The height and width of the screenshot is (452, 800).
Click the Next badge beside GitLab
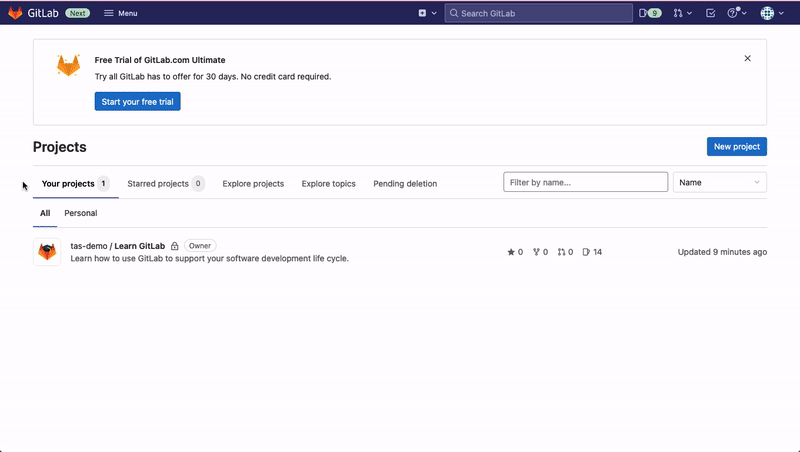coord(78,13)
